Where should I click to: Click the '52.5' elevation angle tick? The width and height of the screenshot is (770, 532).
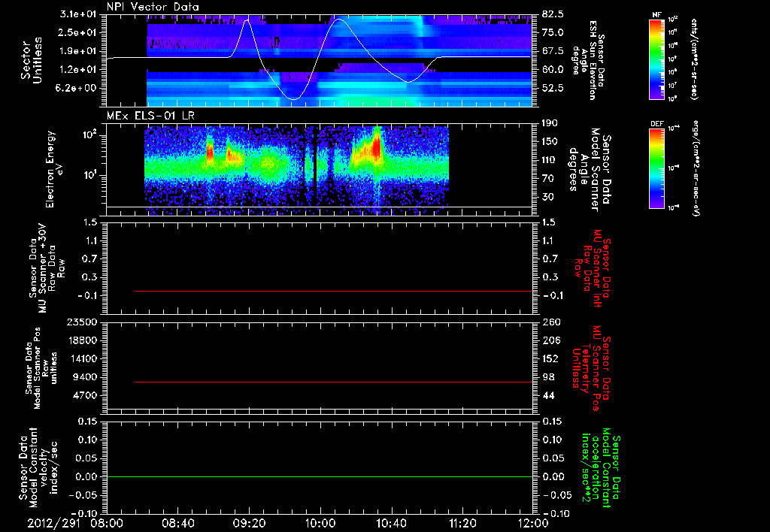pos(553,89)
